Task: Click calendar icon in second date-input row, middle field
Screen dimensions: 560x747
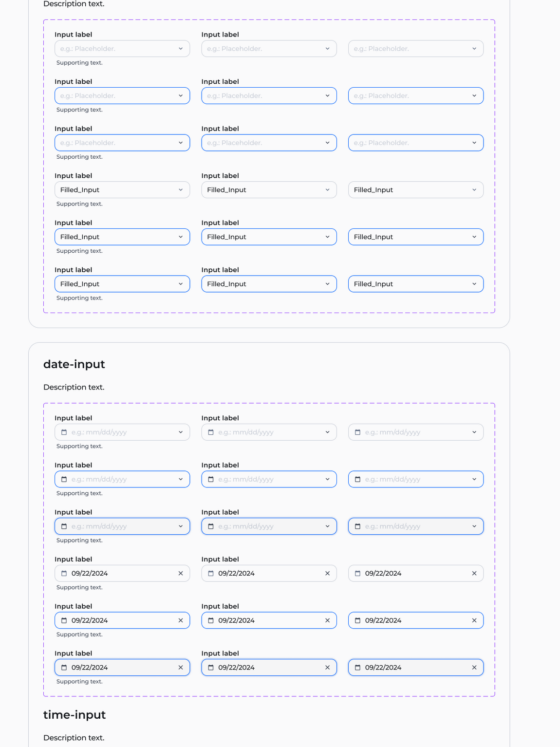Action: pyautogui.click(x=211, y=479)
